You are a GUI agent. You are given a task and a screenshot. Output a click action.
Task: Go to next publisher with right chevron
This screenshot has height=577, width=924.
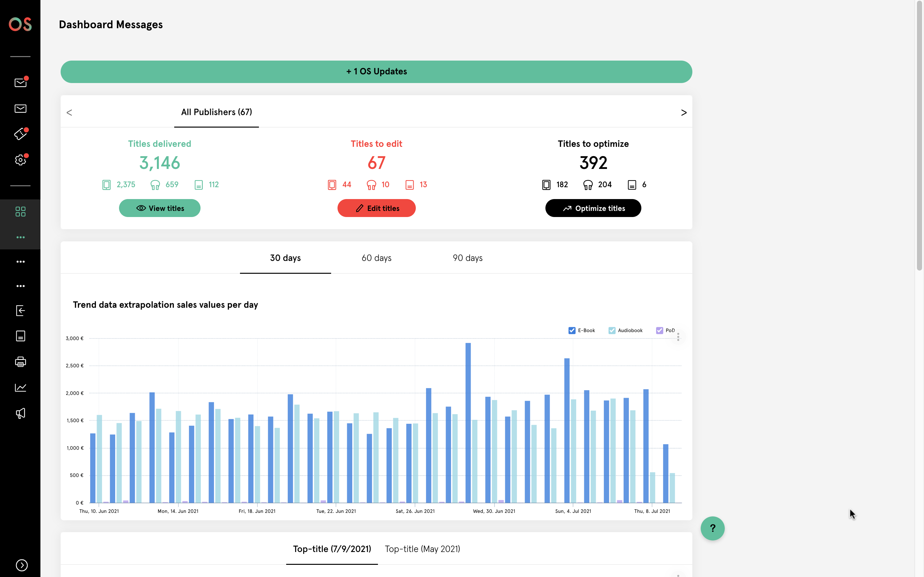point(683,113)
